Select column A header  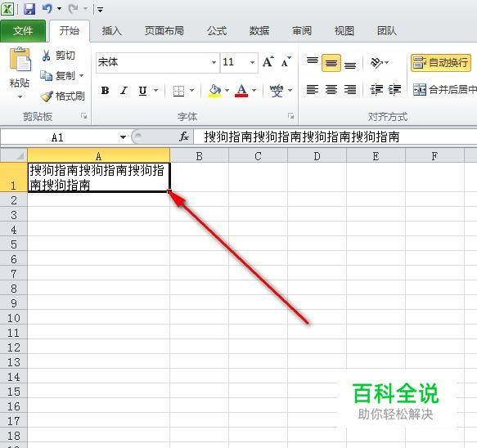pyautogui.click(x=98, y=156)
